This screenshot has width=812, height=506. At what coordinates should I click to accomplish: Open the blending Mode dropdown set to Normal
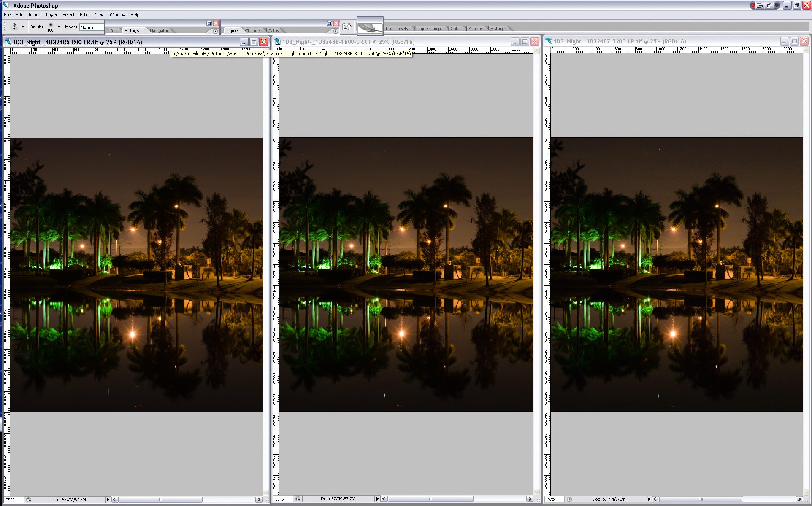pos(91,27)
